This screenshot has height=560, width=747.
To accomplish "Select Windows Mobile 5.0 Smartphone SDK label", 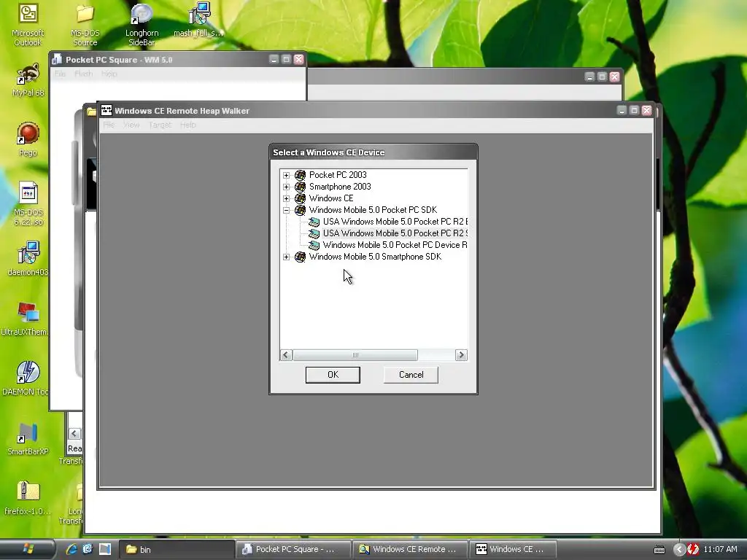I will pyautogui.click(x=375, y=257).
